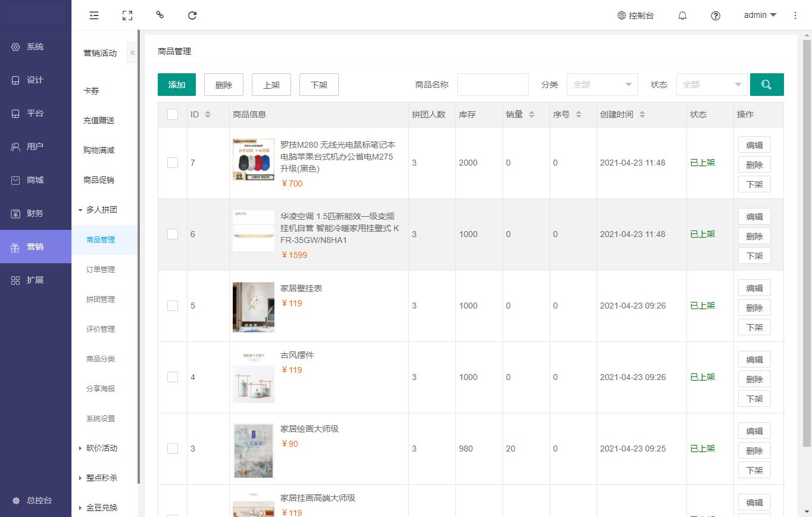
Task: Click the green search magnifier button
Action: pyautogui.click(x=767, y=85)
